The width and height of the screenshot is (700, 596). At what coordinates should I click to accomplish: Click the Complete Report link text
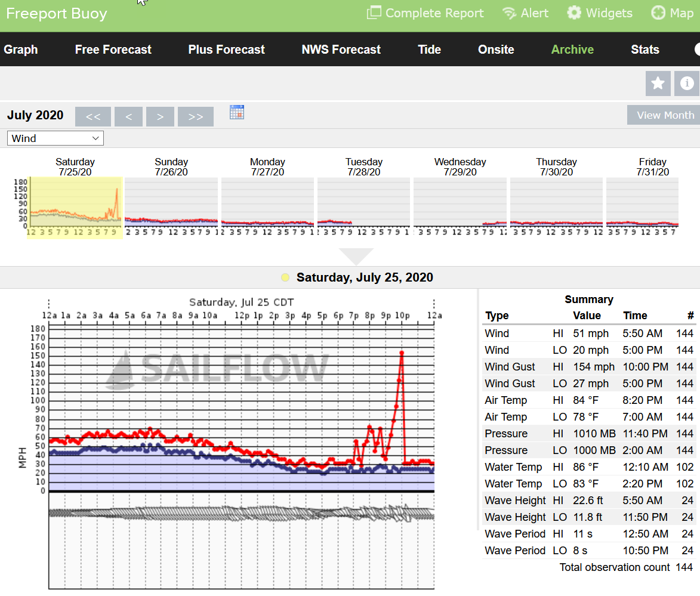(434, 13)
